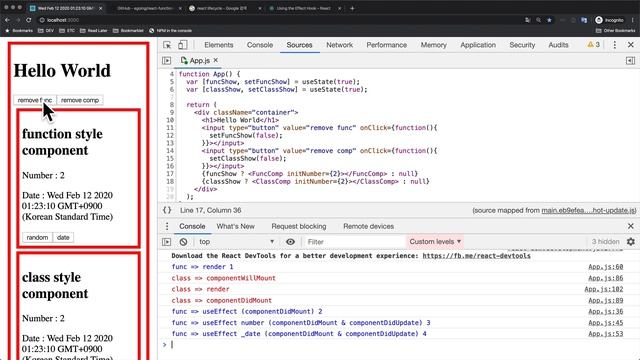This screenshot has width=640, height=360.
Task: Open the Other Bookmarks folder
Action: click(616, 31)
